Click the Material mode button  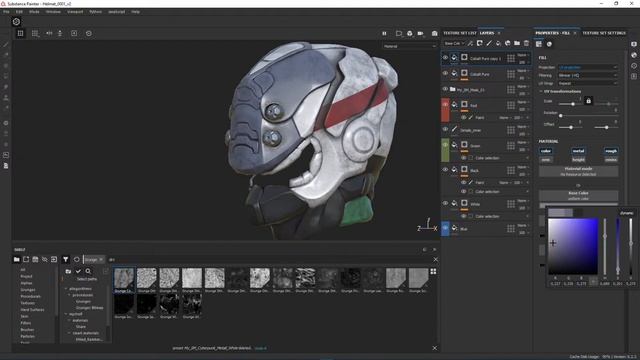tap(578, 171)
